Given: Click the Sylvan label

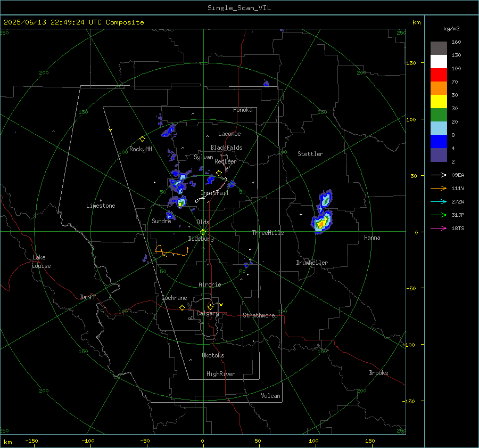Looking at the screenshot, I should click(x=203, y=158).
